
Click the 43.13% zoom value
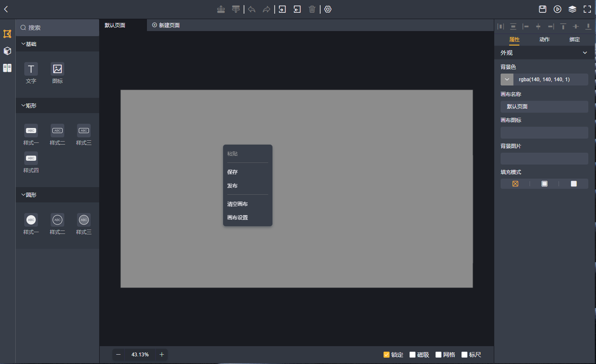(140, 355)
